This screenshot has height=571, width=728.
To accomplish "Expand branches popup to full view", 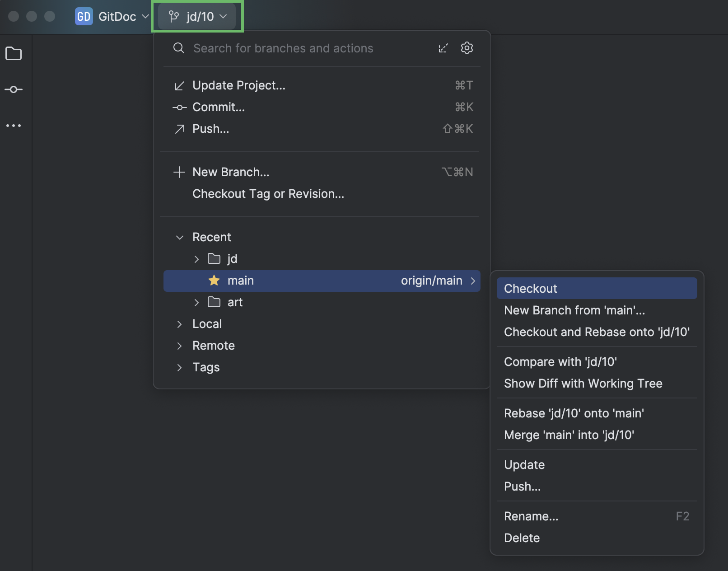I will point(443,48).
